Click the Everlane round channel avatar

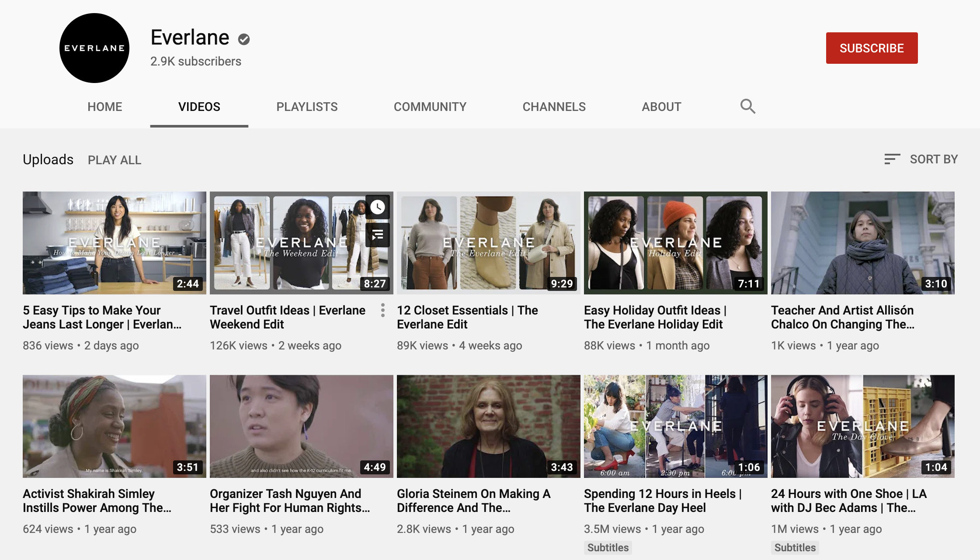pos(94,48)
